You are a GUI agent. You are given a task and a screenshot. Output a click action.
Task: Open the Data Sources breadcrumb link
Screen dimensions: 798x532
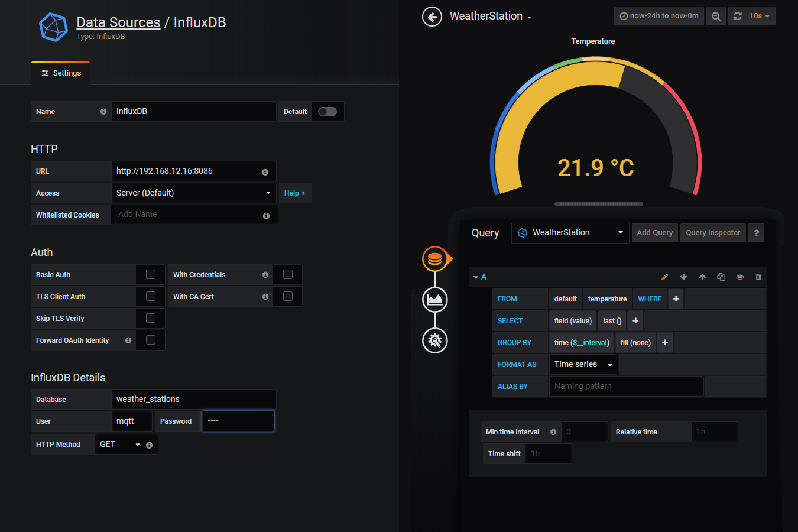(118, 22)
